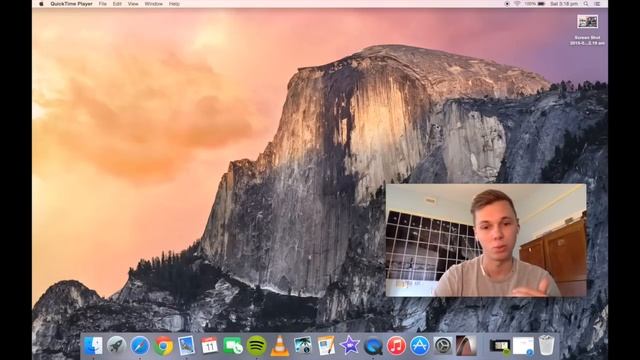Click the menu bar clock showing Sat

(564, 4)
